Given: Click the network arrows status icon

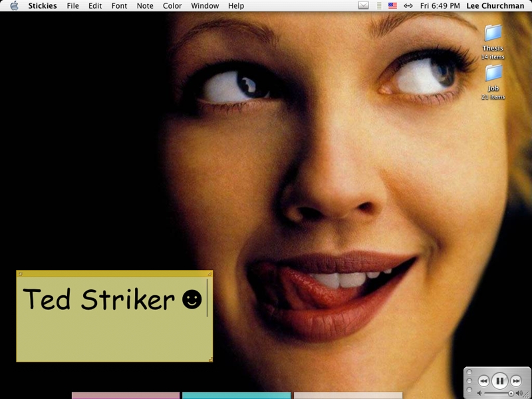Looking at the screenshot, I should [408, 6].
